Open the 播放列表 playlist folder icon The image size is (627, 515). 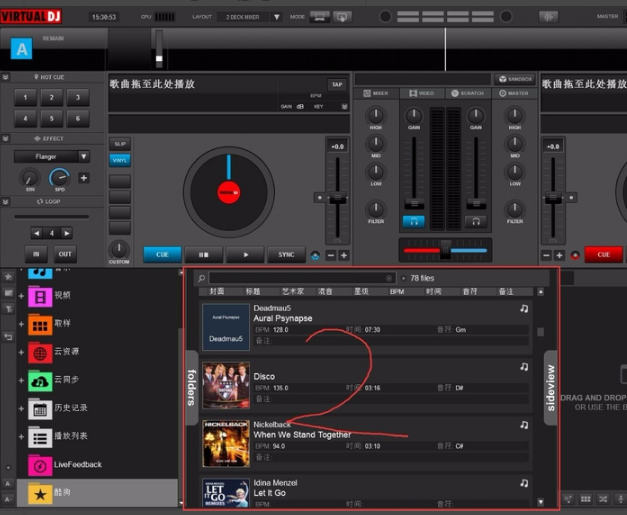[x=40, y=437]
